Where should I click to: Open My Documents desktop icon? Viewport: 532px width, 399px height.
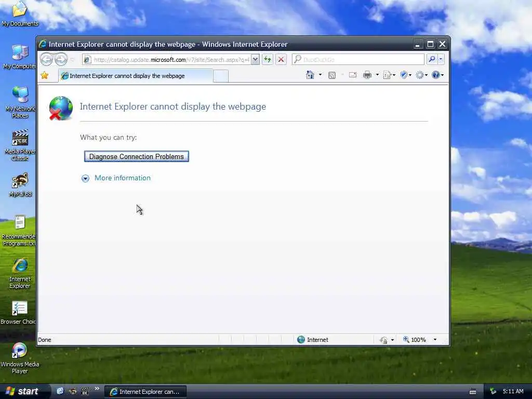(20, 14)
